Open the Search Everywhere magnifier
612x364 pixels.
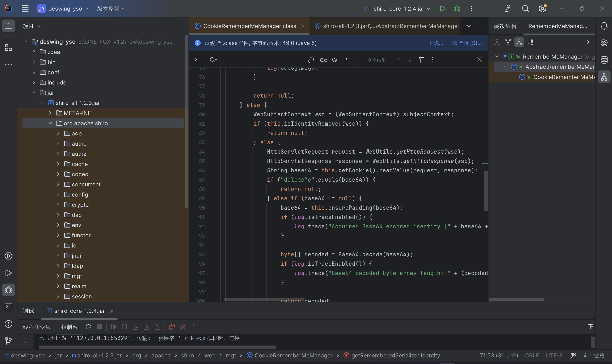click(525, 8)
